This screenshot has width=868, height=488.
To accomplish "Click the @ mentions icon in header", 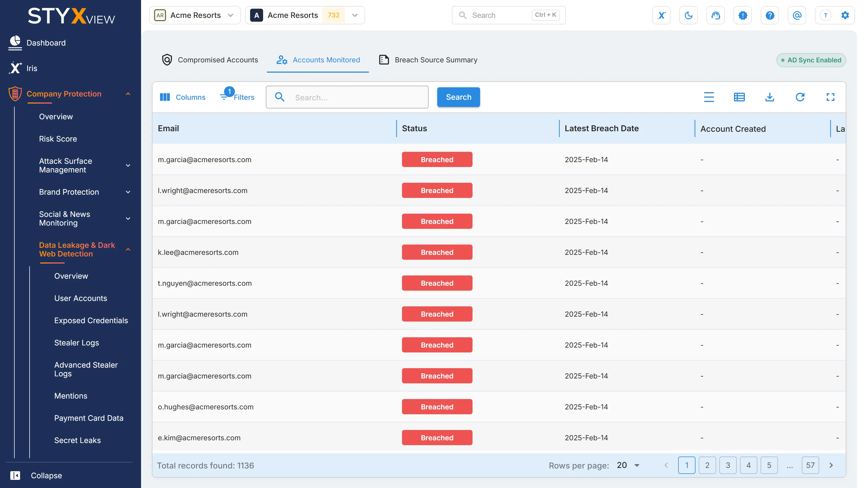I will 797,15.
